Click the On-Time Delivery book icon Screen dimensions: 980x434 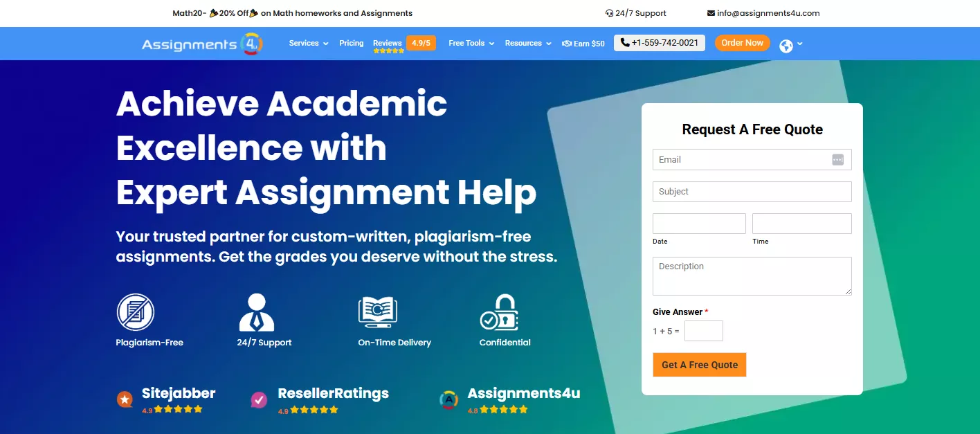coord(377,313)
